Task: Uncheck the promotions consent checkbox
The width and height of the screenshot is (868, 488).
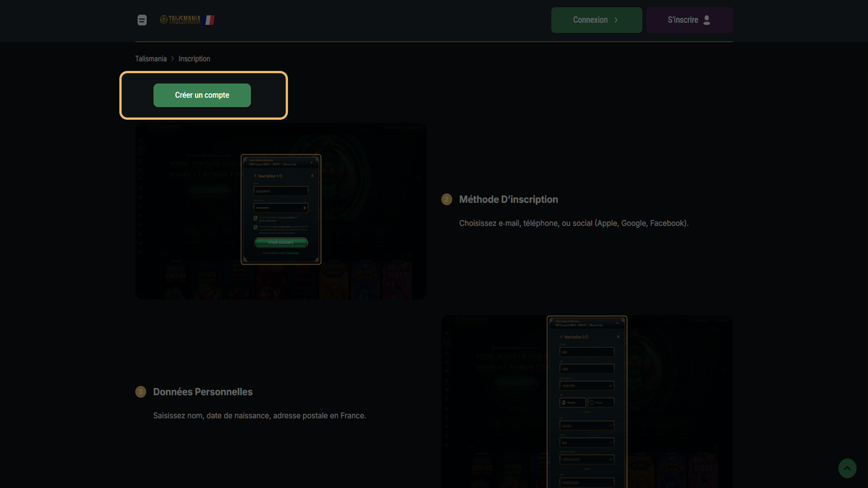Action: [255, 227]
